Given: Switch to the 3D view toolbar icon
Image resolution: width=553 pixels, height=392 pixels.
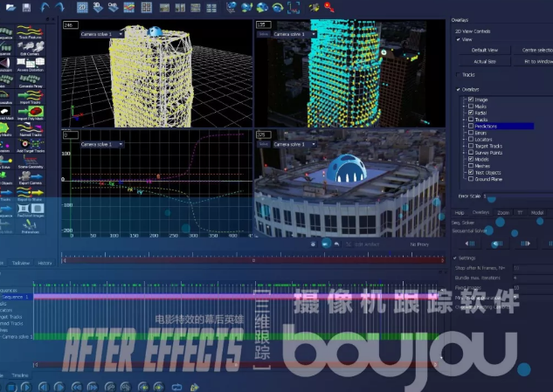Looking at the screenshot, I should [x=97, y=7].
